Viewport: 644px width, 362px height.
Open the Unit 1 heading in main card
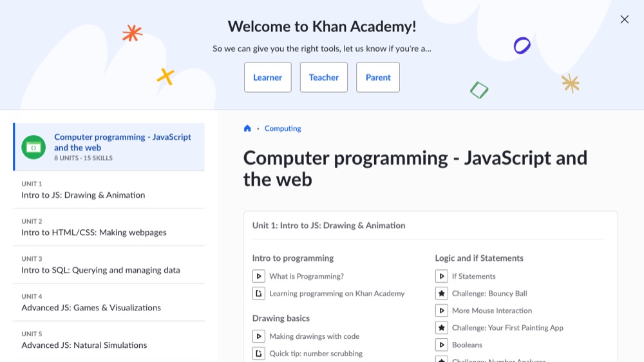(328, 225)
